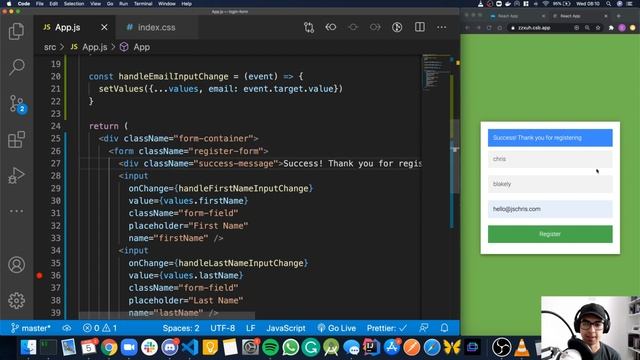
Task: Open a new browser tab
Action: (x=619, y=16)
